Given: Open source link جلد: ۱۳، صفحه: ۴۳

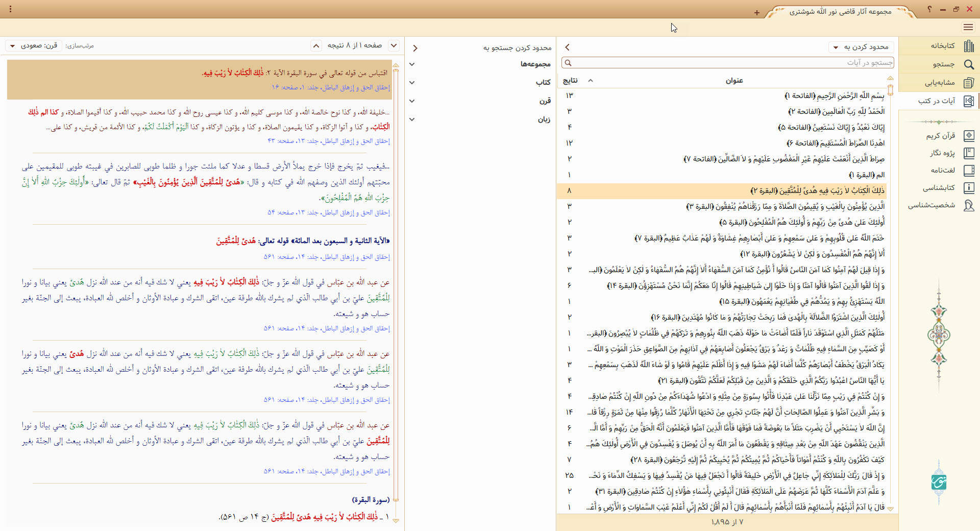Looking at the screenshot, I should [x=329, y=141].
